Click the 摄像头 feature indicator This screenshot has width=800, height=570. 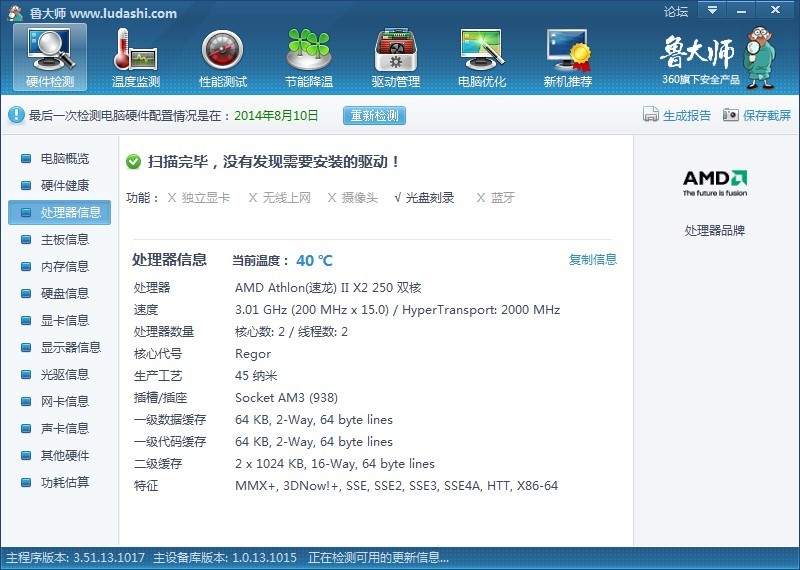click(353, 198)
